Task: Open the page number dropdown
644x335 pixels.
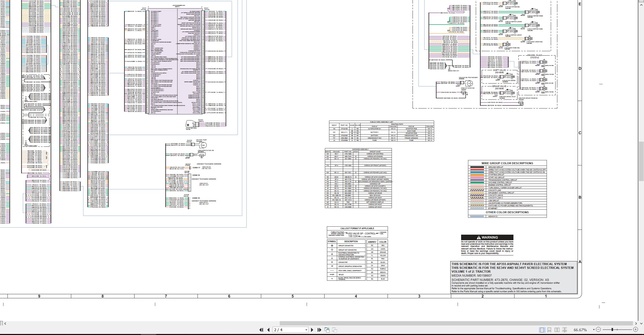Action: tap(306, 330)
